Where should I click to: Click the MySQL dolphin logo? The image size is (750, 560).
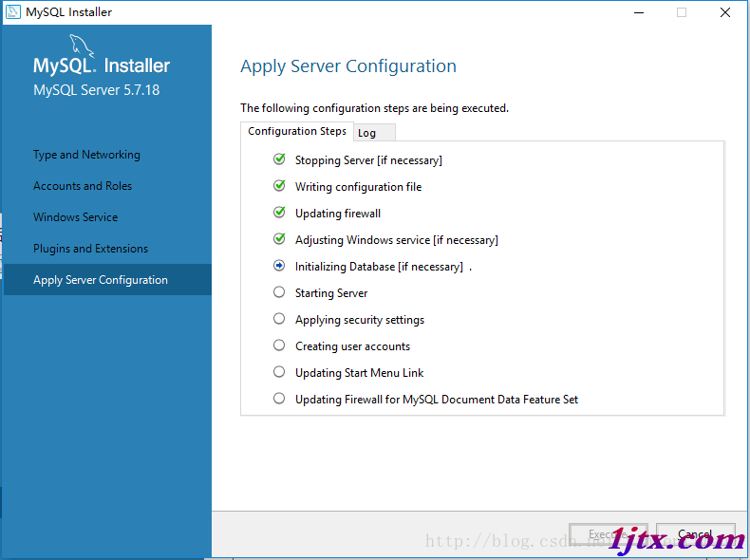82,46
